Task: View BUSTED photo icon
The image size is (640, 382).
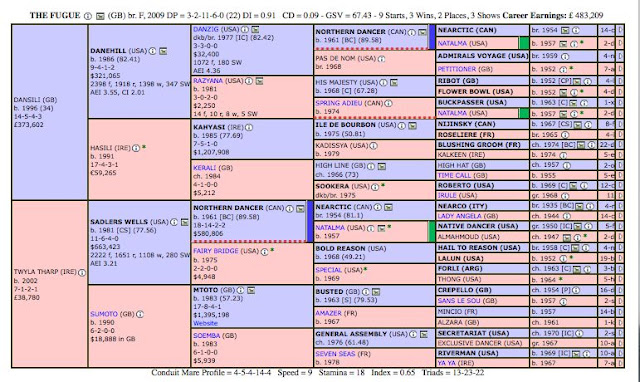Action: click(x=376, y=292)
